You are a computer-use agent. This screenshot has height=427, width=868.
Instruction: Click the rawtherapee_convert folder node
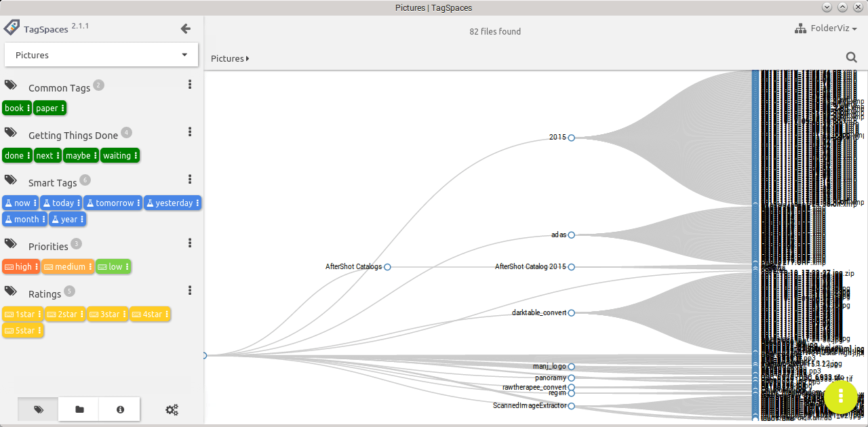571,388
